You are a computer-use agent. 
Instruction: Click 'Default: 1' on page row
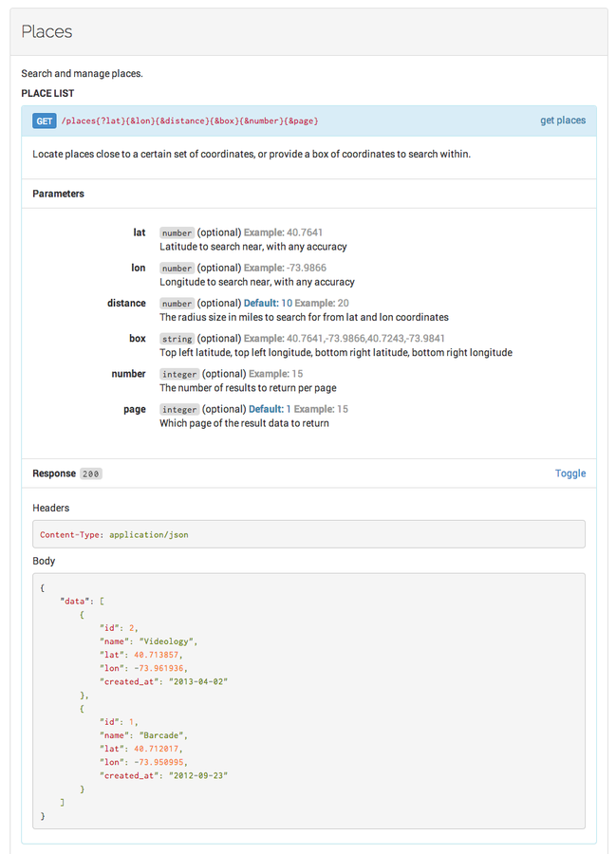pos(271,409)
